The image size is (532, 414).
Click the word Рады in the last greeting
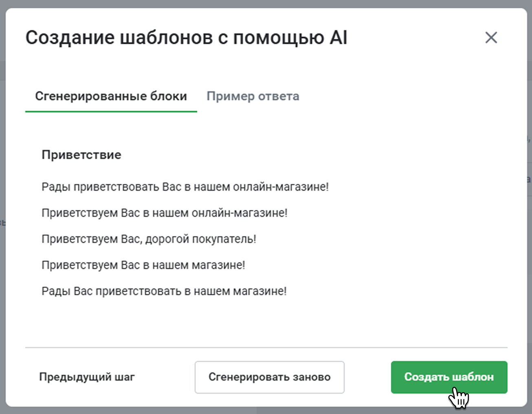pyautogui.click(x=56, y=291)
